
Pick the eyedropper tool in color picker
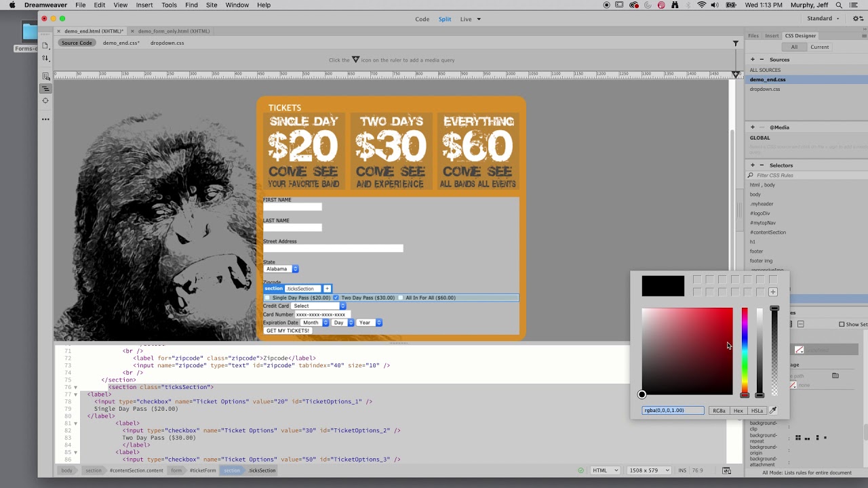click(773, 410)
